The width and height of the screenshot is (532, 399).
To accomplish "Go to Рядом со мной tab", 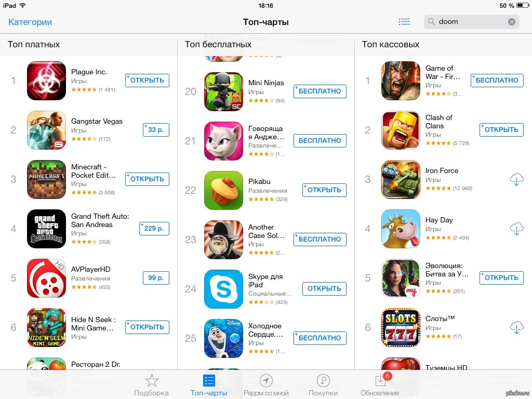I will coord(266,385).
